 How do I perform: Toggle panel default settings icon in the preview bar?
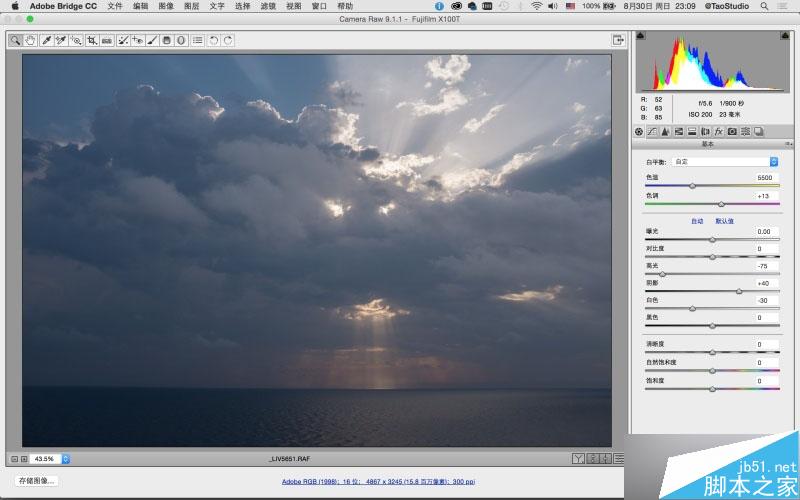click(x=619, y=459)
